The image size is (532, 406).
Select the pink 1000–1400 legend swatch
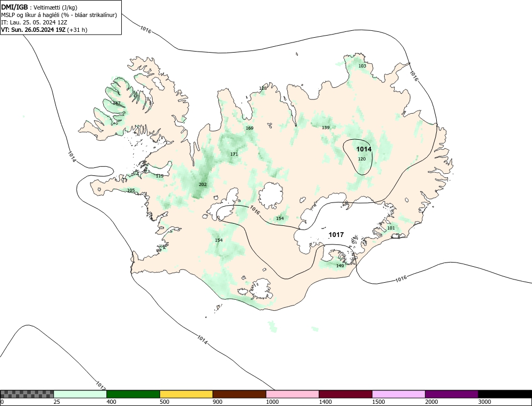tap(293, 394)
